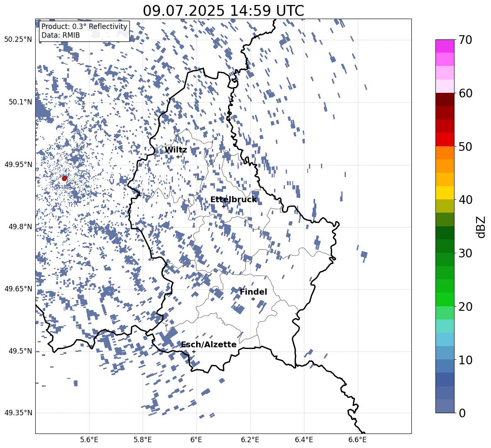Click the Findel cross location marker

click(x=253, y=299)
